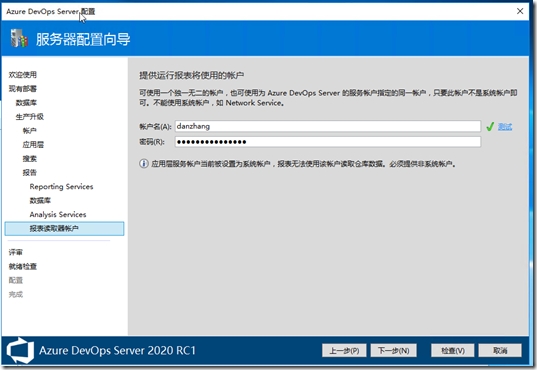This screenshot has width=537, height=370.
Task: Click the 提供运行报表将使用的帐户 heading
Action: (x=192, y=75)
